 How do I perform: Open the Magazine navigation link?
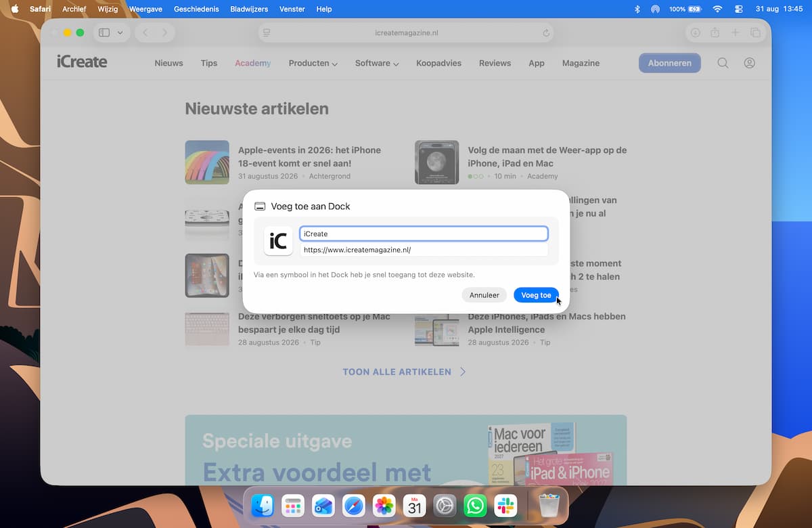point(581,63)
